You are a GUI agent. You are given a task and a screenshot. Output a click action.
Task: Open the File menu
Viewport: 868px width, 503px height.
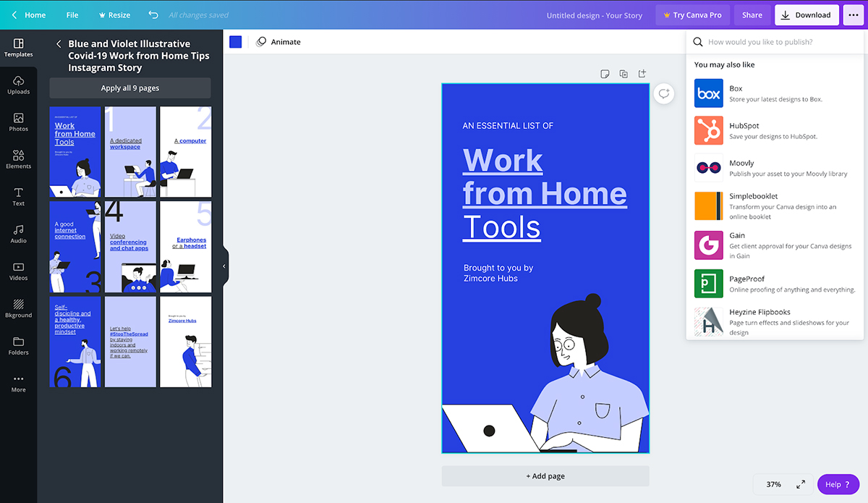click(72, 14)
